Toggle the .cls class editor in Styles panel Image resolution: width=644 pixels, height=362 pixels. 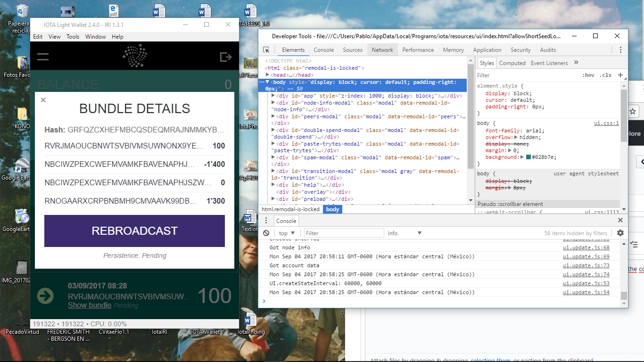[x=606, y=75]
